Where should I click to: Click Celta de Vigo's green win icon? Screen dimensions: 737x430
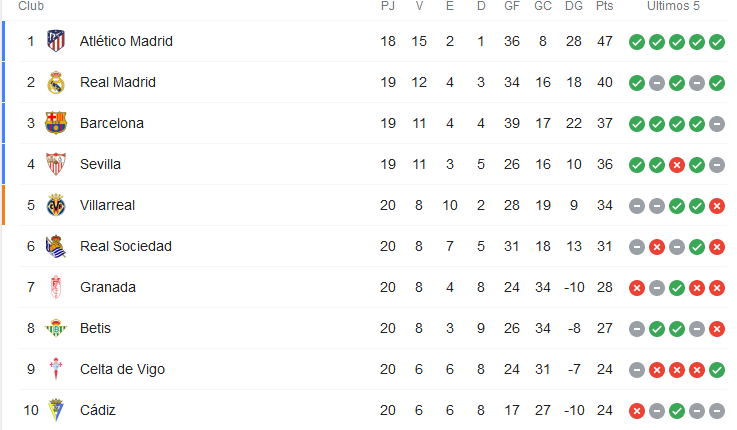(x=717, y=370)
